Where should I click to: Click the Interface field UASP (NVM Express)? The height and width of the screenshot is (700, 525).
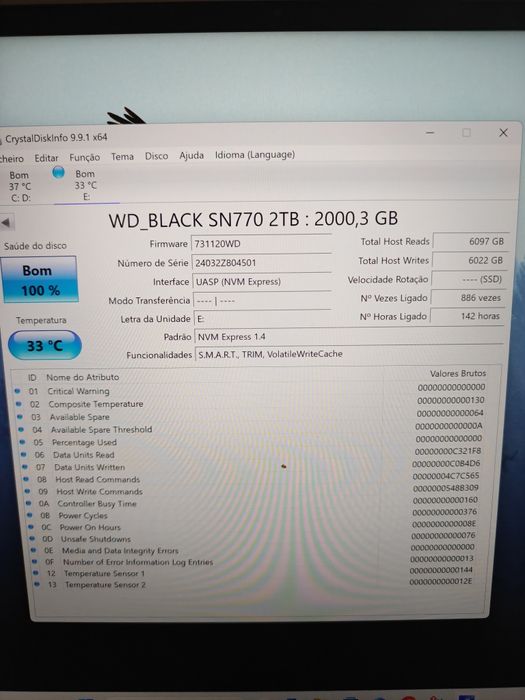262,282
